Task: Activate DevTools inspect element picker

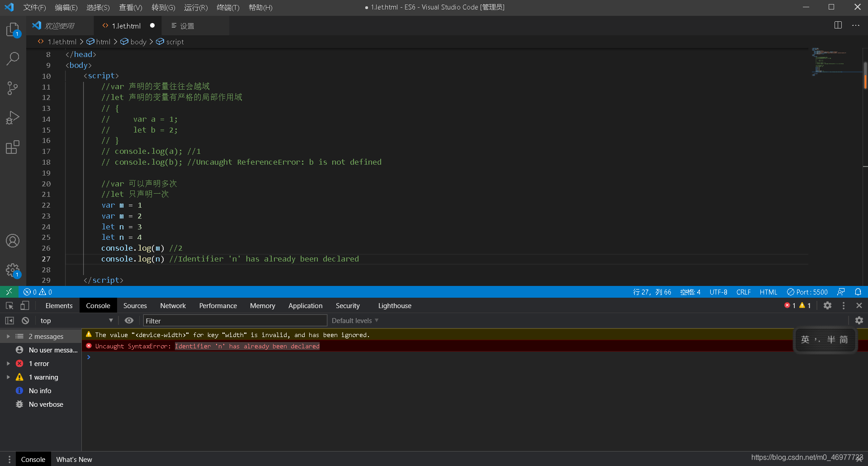Action: tap(9, 305)
